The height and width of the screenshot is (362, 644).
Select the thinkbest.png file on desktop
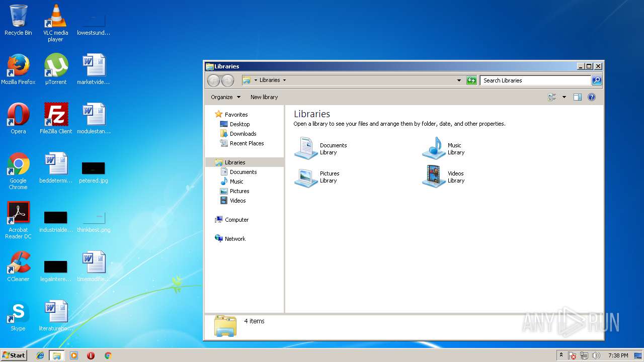point(94,221)
